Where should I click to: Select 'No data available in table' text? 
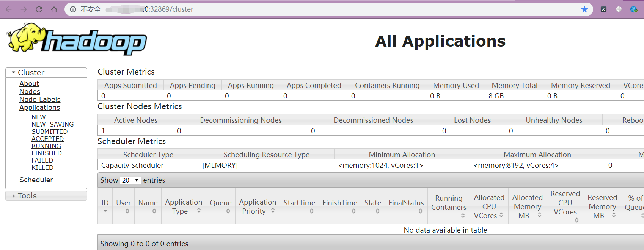click(x=445, y=230)
